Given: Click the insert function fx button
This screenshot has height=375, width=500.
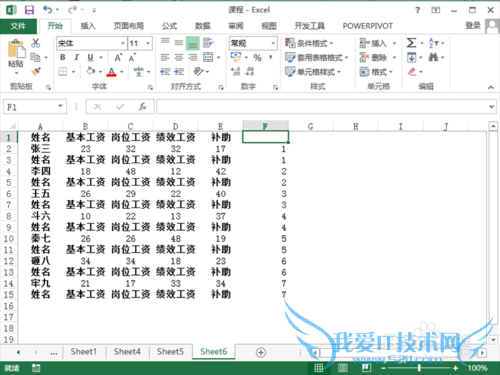Looking at the screenshot, I should (x=143, y=107).
